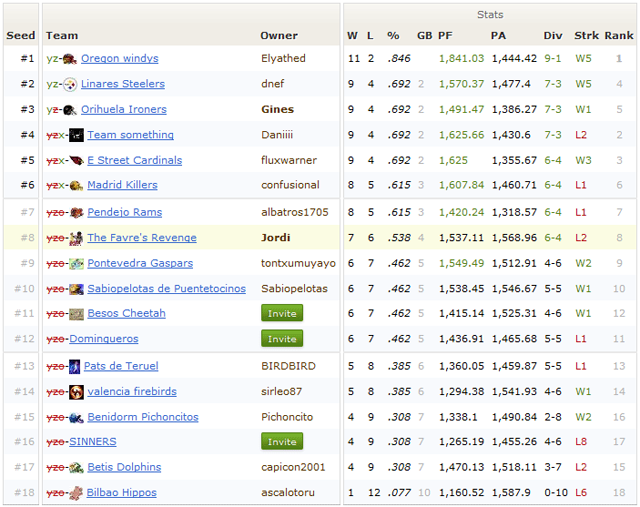Click the Rank column header
Image resolution: width=640 pixels, height=507 pixels.
[619, 35]
